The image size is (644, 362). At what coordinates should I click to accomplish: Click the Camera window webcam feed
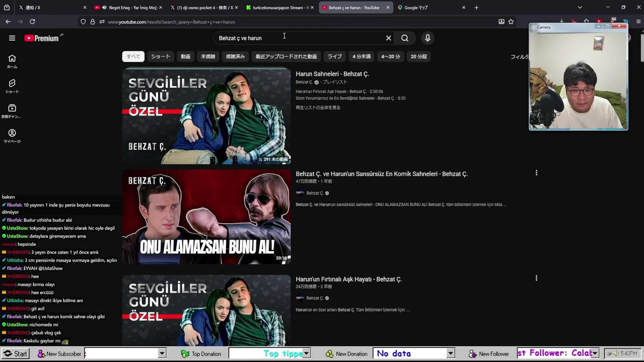tap(579, 80)
